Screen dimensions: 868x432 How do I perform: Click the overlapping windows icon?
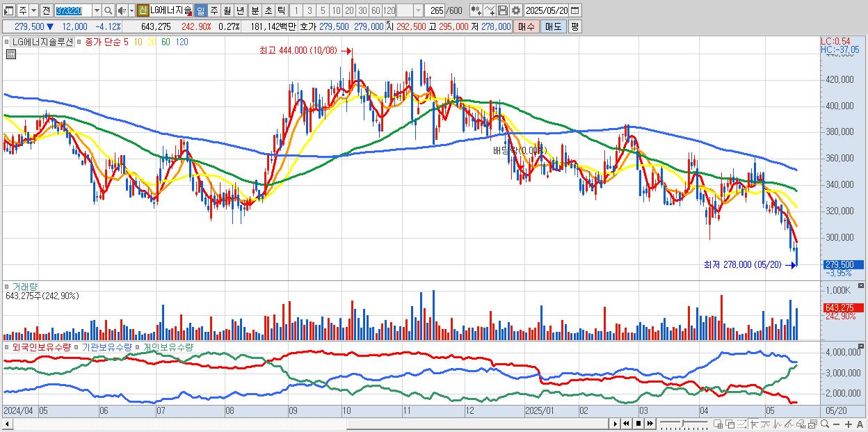click(730, 424)
